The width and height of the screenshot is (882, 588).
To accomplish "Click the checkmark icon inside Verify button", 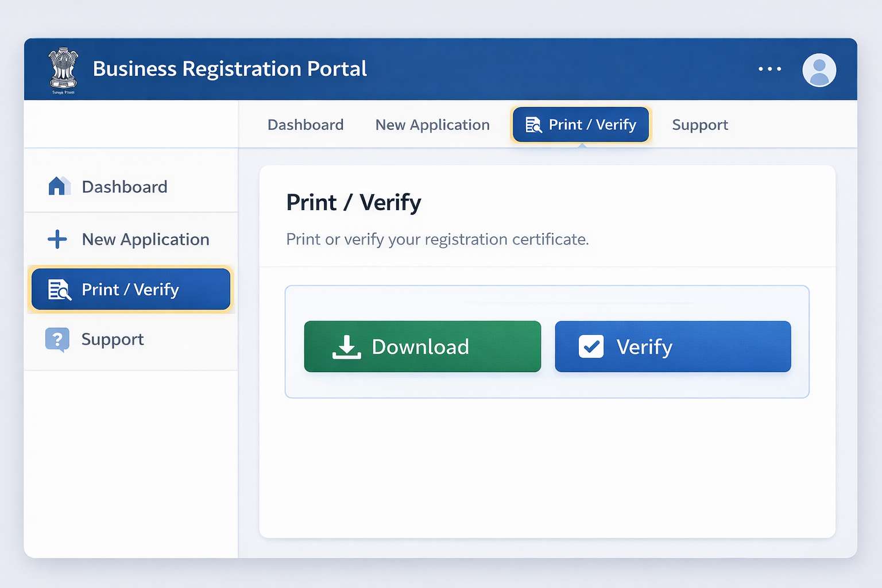I will click(x=591, y=346).
